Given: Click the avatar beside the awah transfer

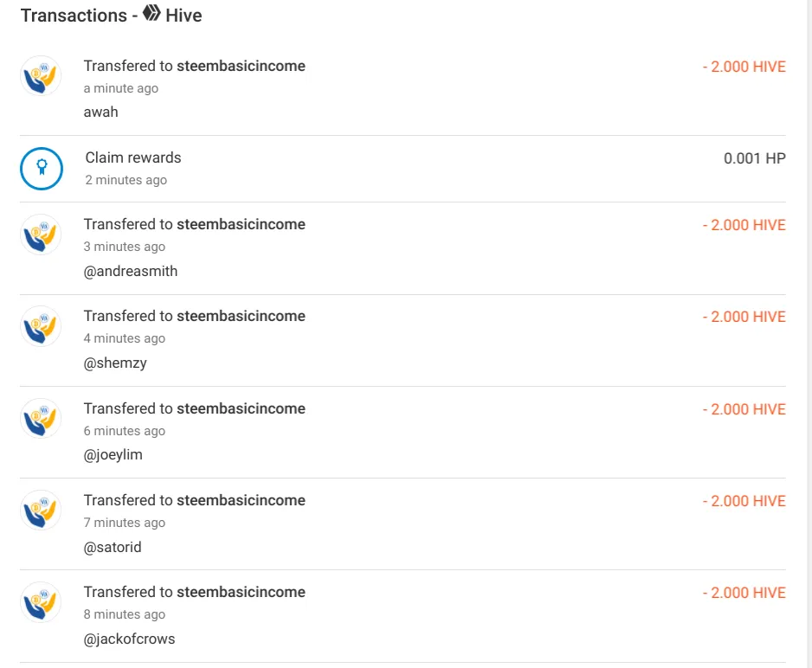Looking at the screenshot, I should (41, 75).
